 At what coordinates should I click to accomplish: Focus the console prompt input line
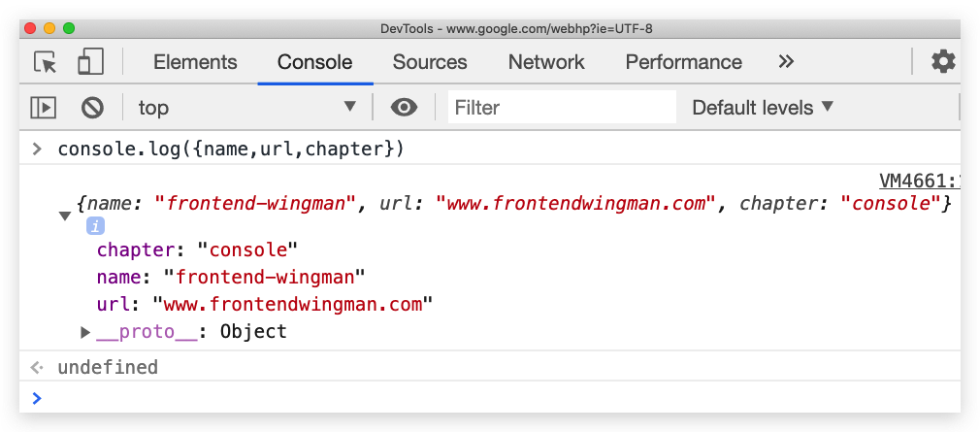(485, 397)
